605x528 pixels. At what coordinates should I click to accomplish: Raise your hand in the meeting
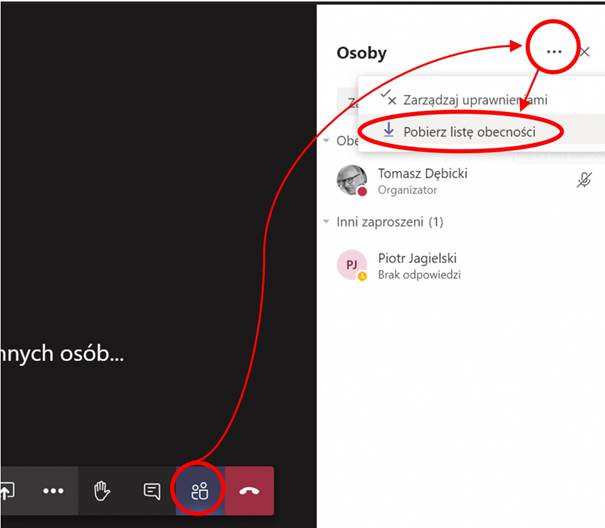point(101,491)
